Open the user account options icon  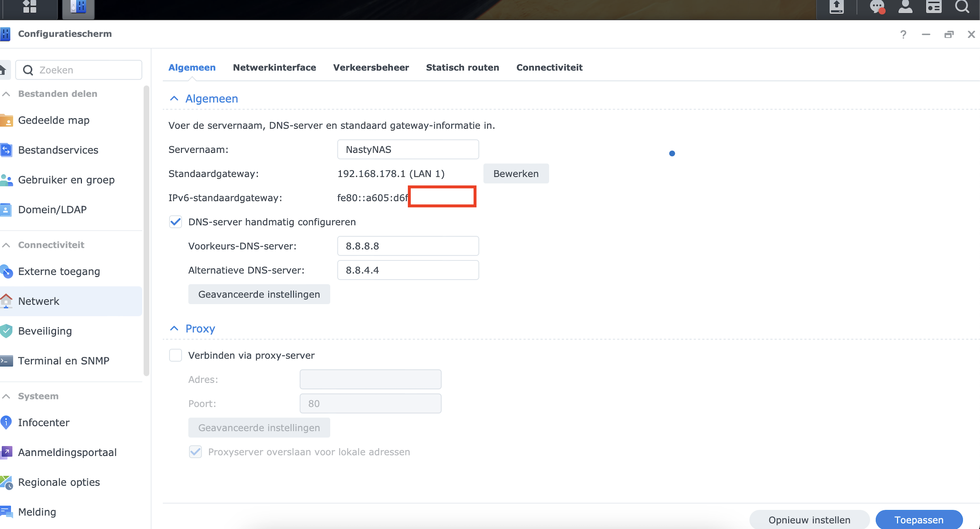(x=905, y=7)
